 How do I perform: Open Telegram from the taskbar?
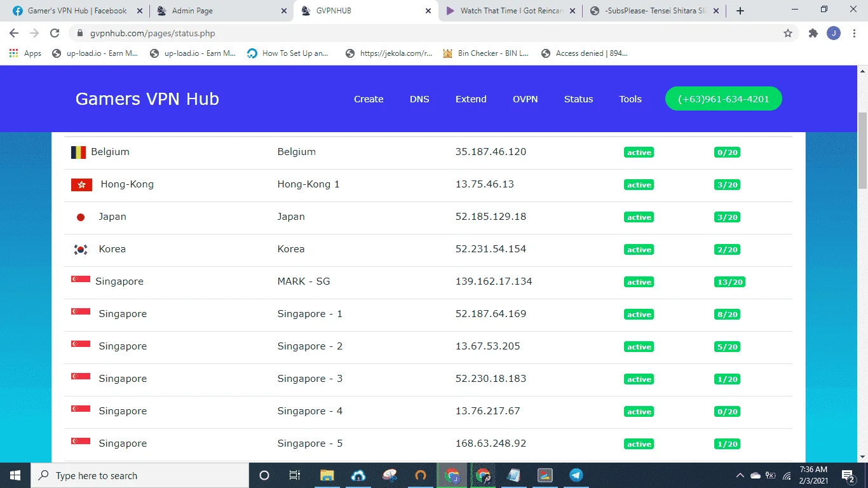[x=576, y=475]
